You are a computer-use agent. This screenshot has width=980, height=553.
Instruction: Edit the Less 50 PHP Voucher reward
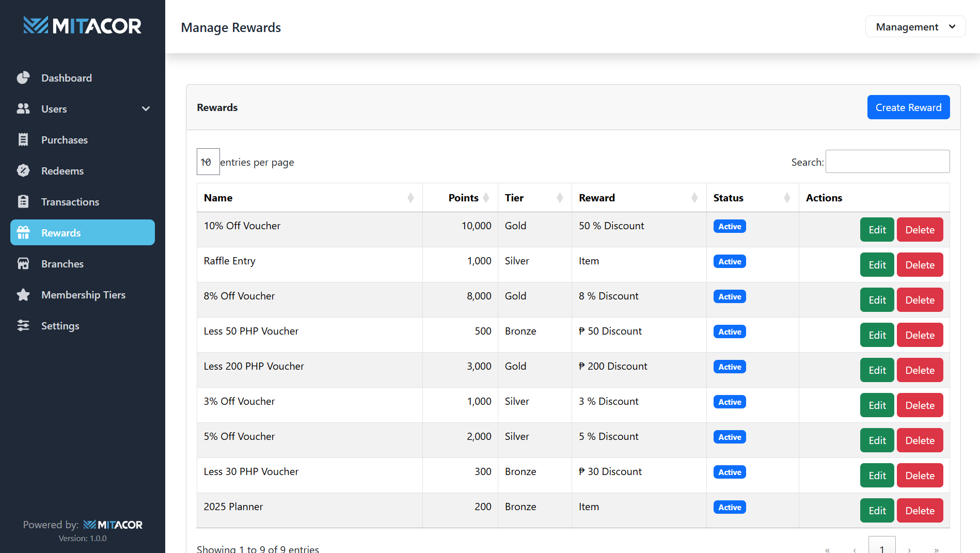tap(877, 335)
